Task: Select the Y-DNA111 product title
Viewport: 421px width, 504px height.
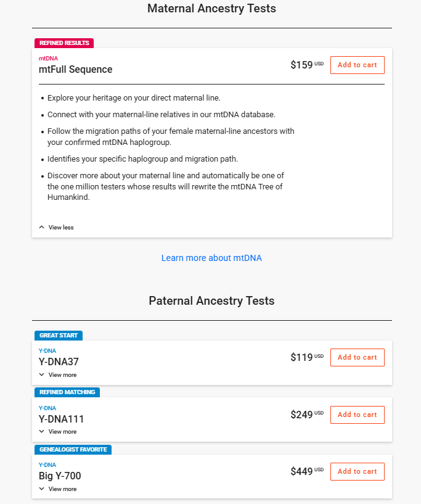Action: [62, 419]
